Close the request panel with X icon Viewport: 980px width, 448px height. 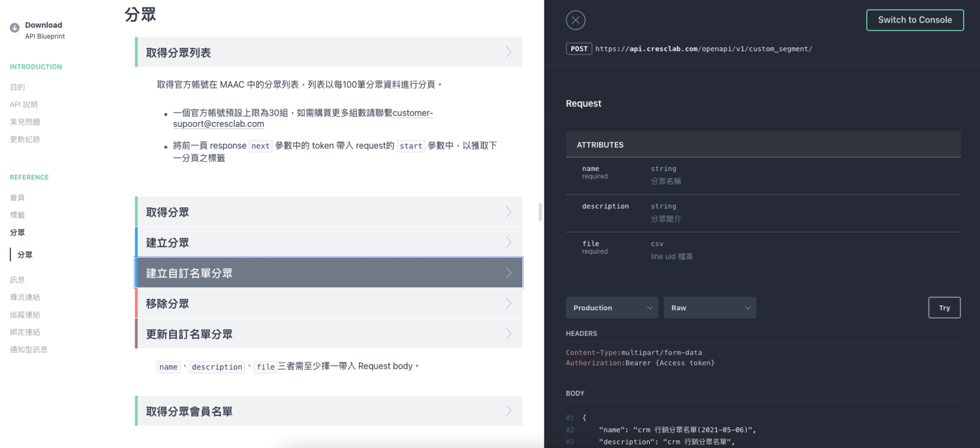click(x=575, y=20)
